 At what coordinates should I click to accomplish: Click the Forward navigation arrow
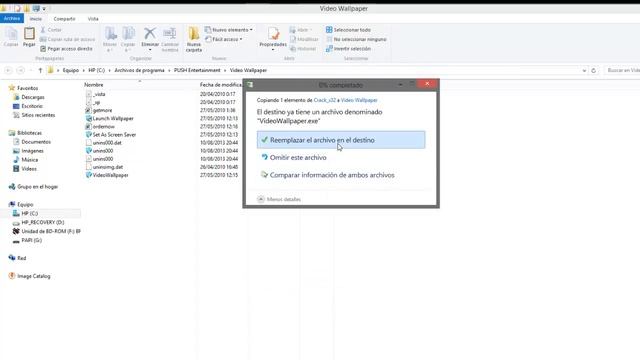tap(21, 70)
